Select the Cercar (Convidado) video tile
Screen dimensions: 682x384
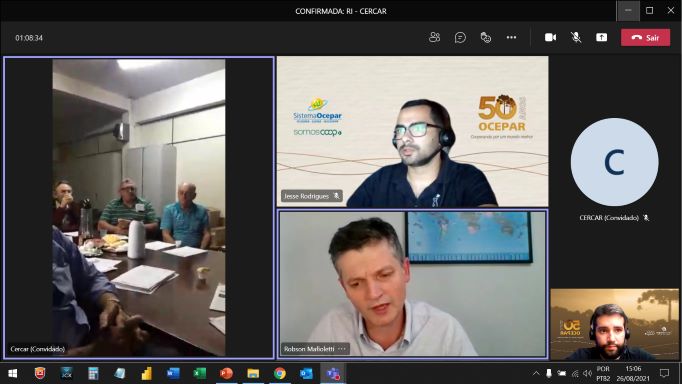(139, 207)
